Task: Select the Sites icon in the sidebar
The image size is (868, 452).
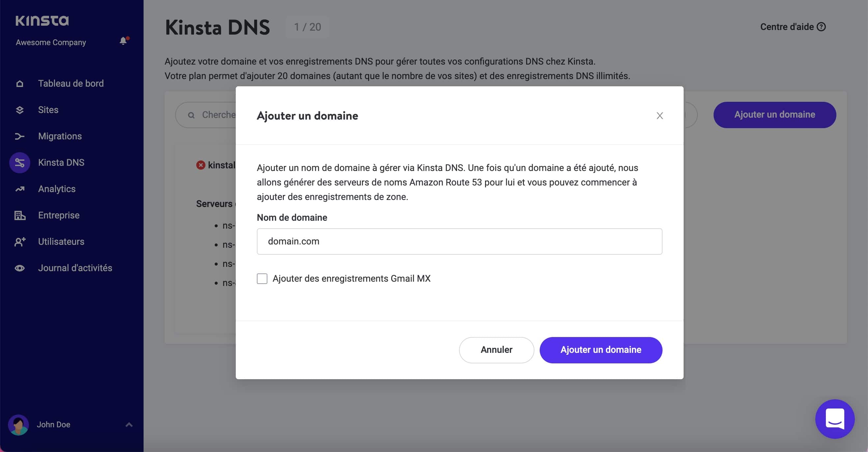Action: (19, 110)
